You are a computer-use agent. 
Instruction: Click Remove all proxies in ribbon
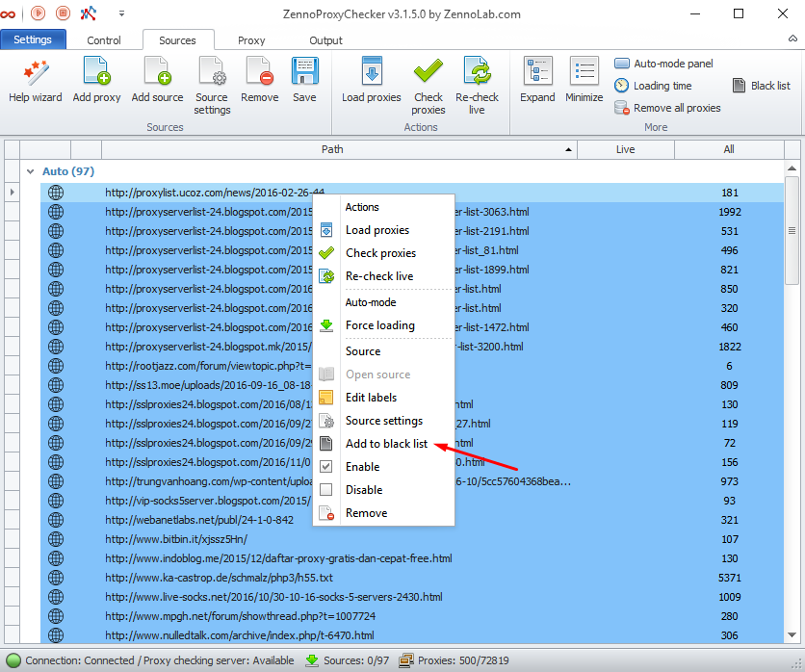click(667, 108)
